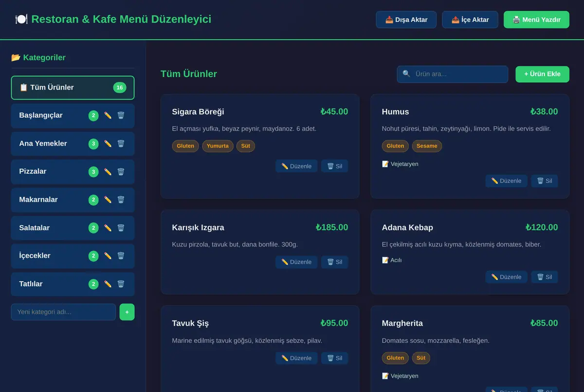Add new category with plus button
This screenshot has height=392, width=584.
point(127,312)
